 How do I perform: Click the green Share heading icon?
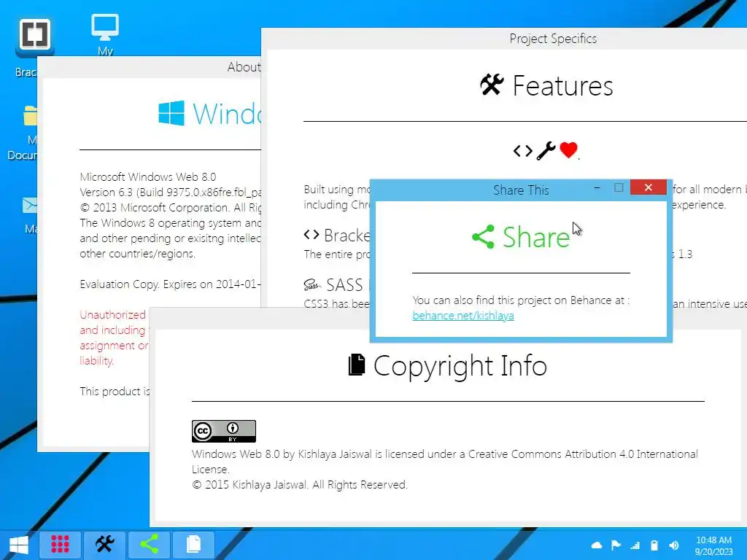pos(483,237)
